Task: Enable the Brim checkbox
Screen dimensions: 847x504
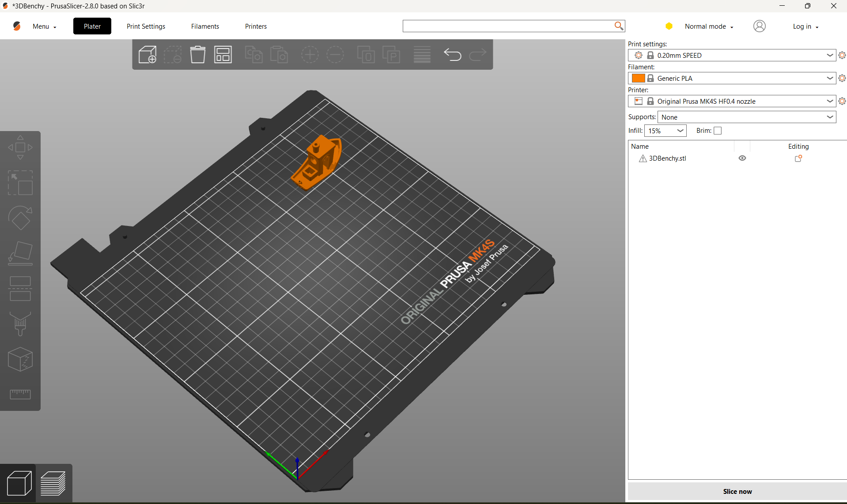Action: 718,131
